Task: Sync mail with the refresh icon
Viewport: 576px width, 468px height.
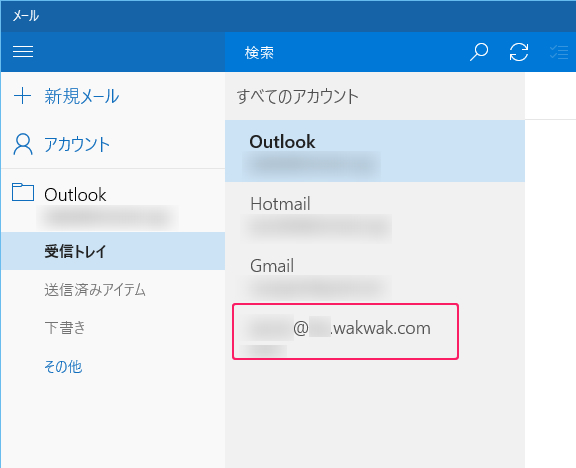Action: [x=519, y=52]
